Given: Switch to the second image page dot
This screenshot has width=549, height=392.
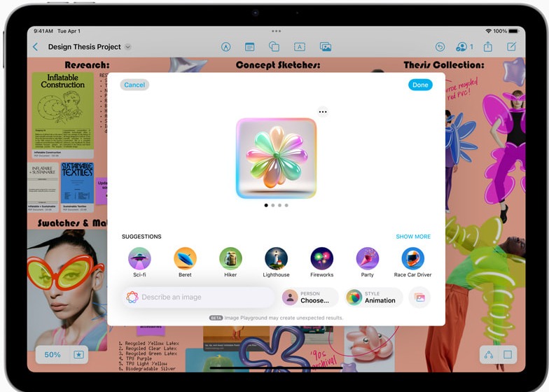Looking at the screenshot, I should pyautogui.click(x=273, y=206).
